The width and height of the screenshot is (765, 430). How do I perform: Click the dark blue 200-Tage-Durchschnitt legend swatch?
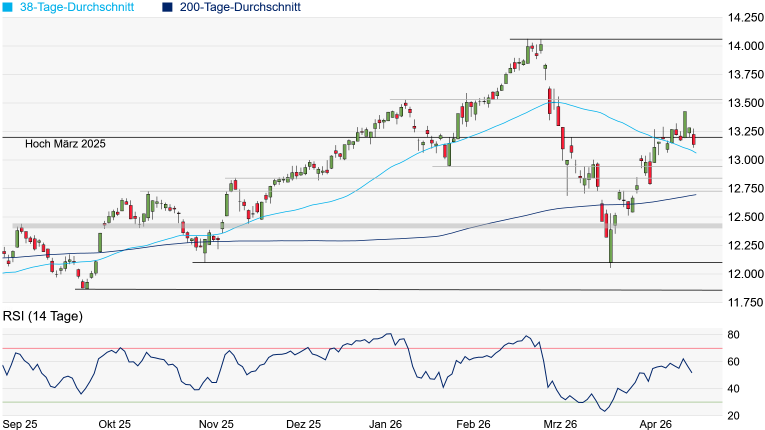click(x=167, y=7)
